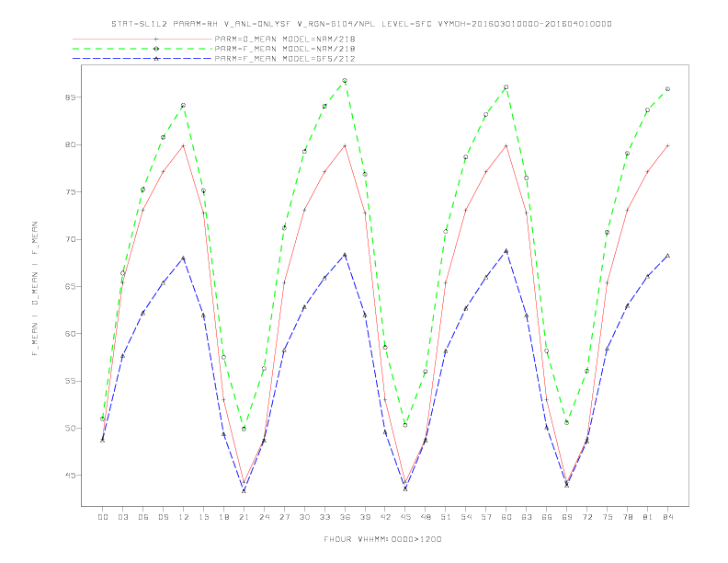Click the green circle data point at hour 45

click(405, 425)
